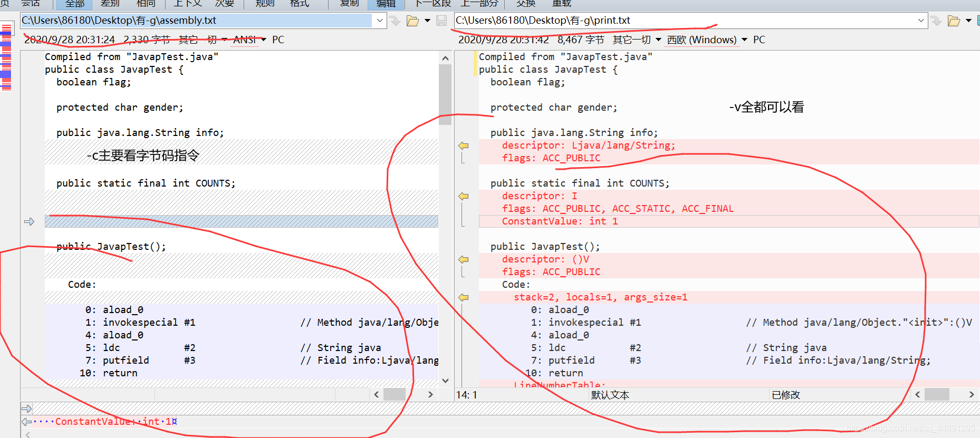The image size is (980, 438).
Task: Click the left pane open folder icon
Action: click(x=413, y=21)
